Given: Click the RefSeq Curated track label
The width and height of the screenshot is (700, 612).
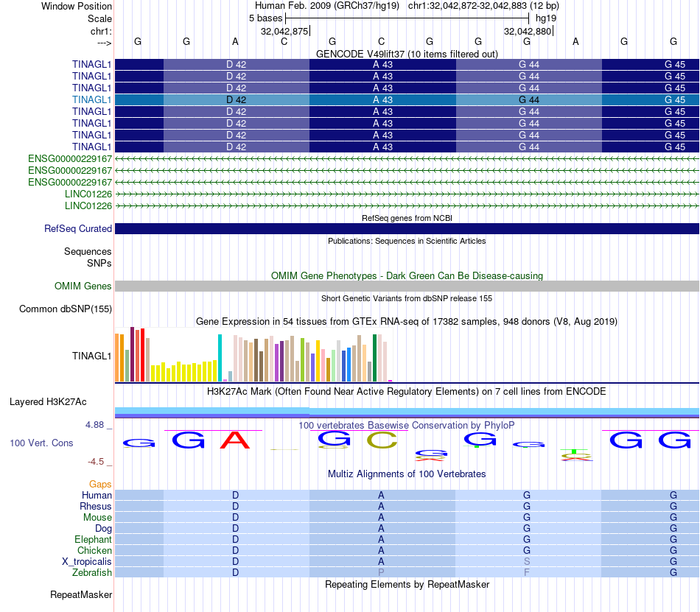Looking at the screenshot, I should tap(77, 228).
